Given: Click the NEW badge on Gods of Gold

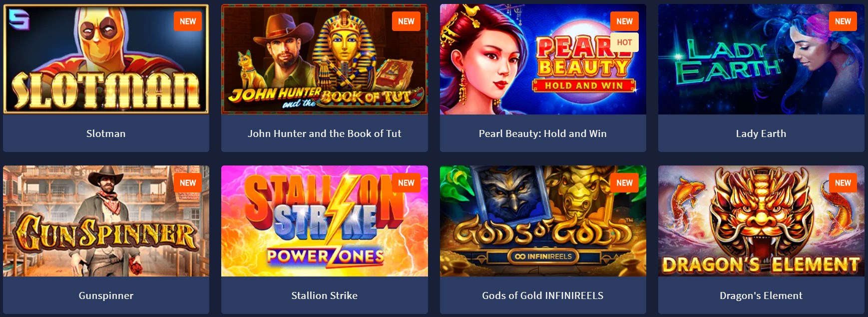Looking at the screenshot, I should pyautogui.click(x=624, y=183).
